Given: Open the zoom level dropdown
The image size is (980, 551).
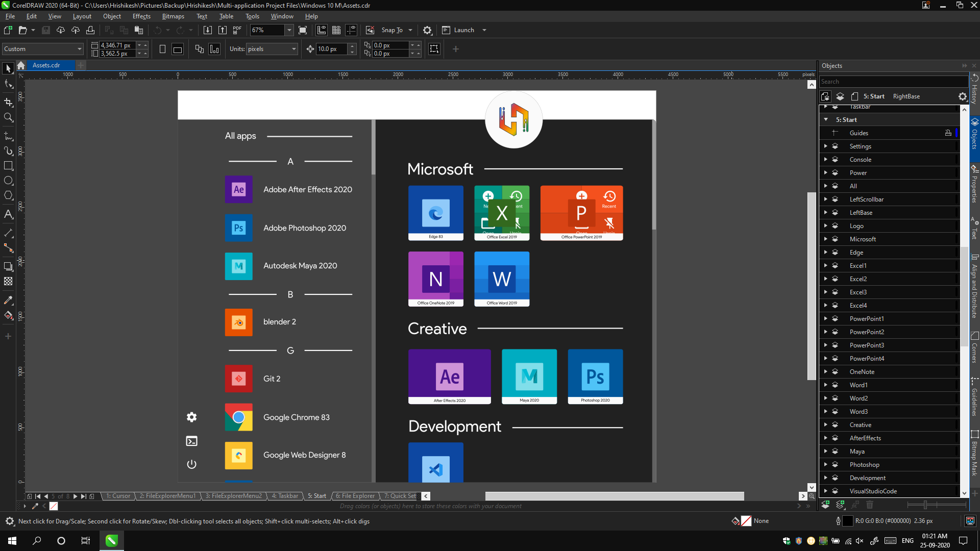Looking at the screenshot, I should point(289,30).
